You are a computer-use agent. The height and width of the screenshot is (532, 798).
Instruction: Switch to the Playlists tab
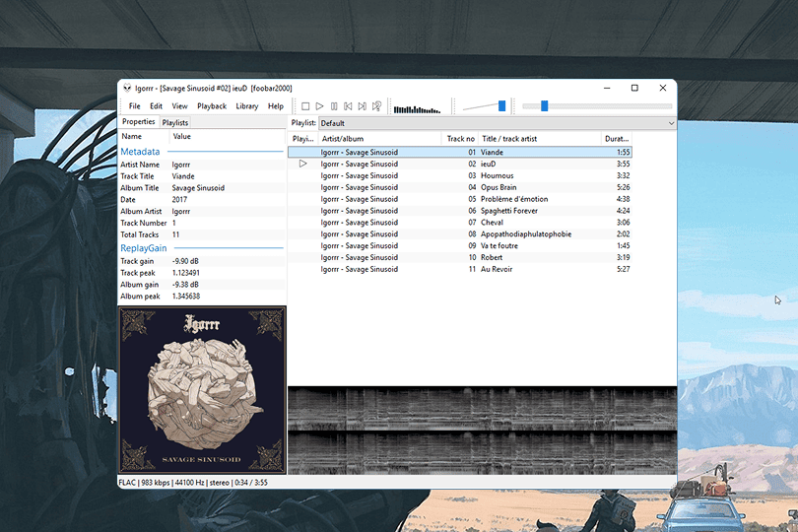[x=175, y=122]
